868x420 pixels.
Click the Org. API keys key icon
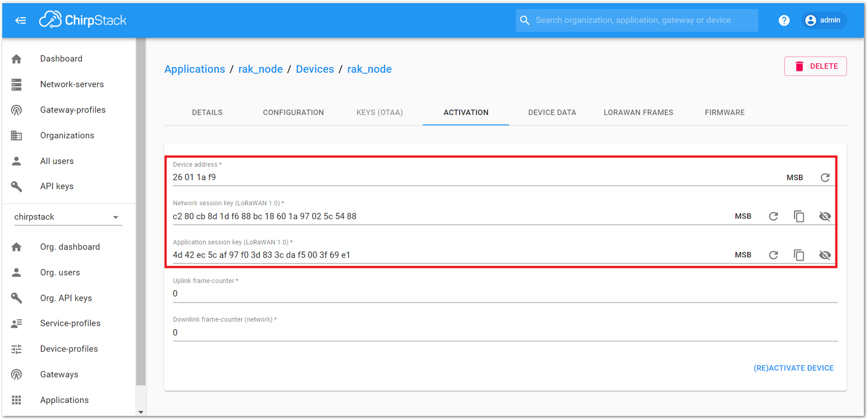(17, 298)
